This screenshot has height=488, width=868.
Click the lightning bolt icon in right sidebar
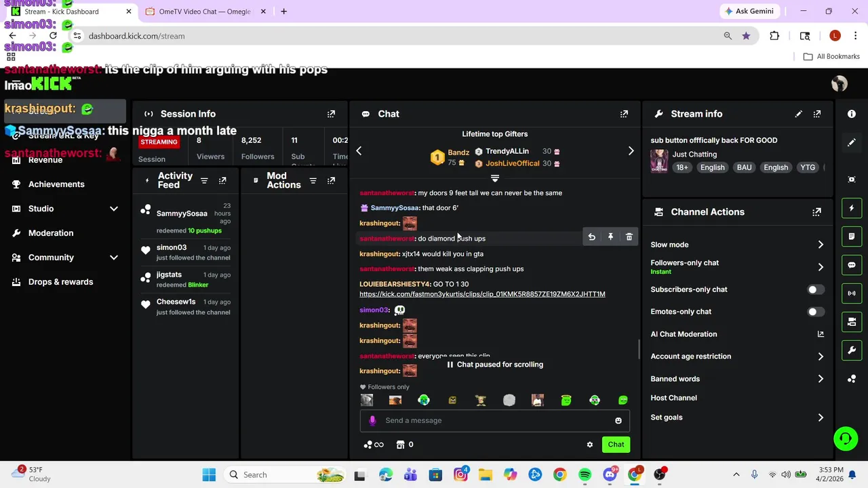tap(852, 208)
